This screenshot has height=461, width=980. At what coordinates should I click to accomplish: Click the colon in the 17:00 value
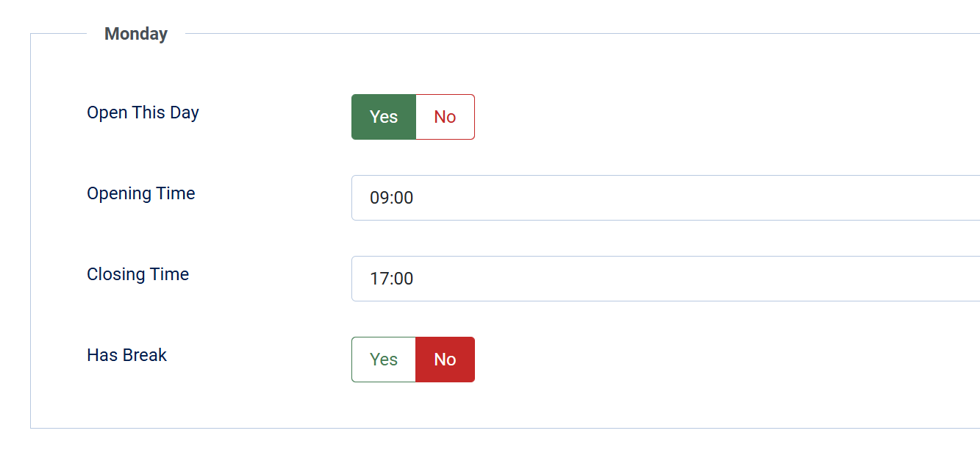(391, 279)
